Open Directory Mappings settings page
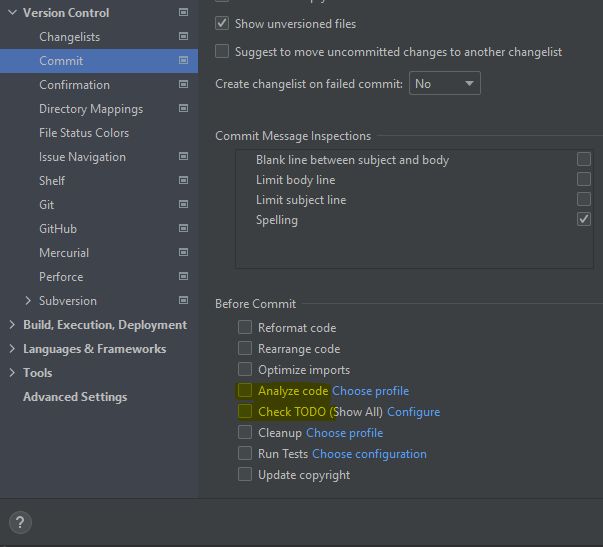603x547 pixels. coord(91,109)
